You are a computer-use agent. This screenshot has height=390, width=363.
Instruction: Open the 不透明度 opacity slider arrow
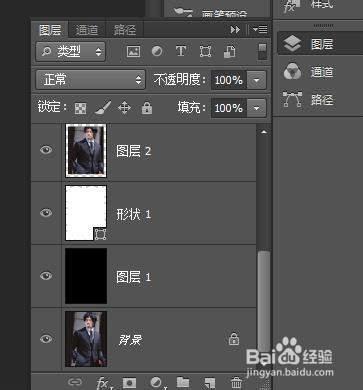(x=256, y=80)
